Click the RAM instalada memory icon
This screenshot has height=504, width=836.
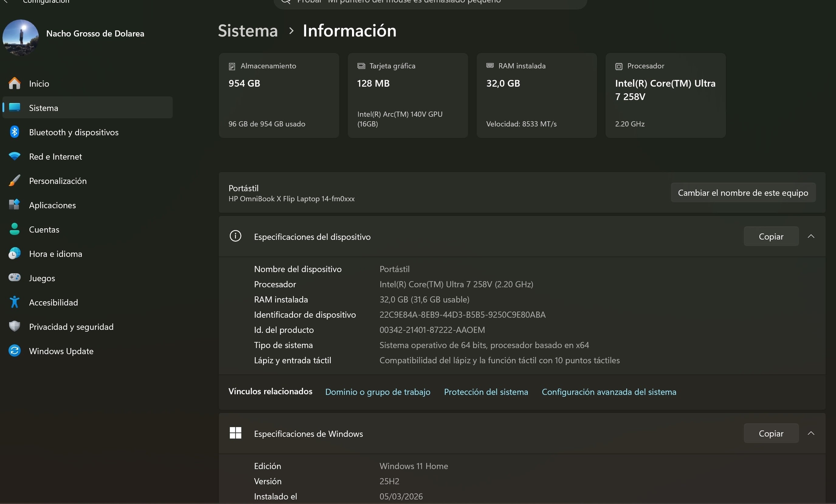coord(490,65)
